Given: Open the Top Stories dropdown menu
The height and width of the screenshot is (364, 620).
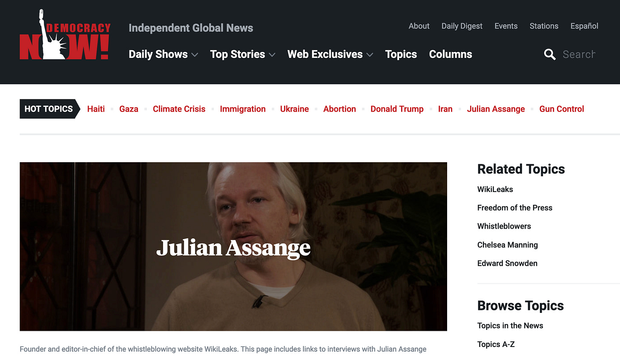Looking at the screenshot, I should tap(243, 54).
